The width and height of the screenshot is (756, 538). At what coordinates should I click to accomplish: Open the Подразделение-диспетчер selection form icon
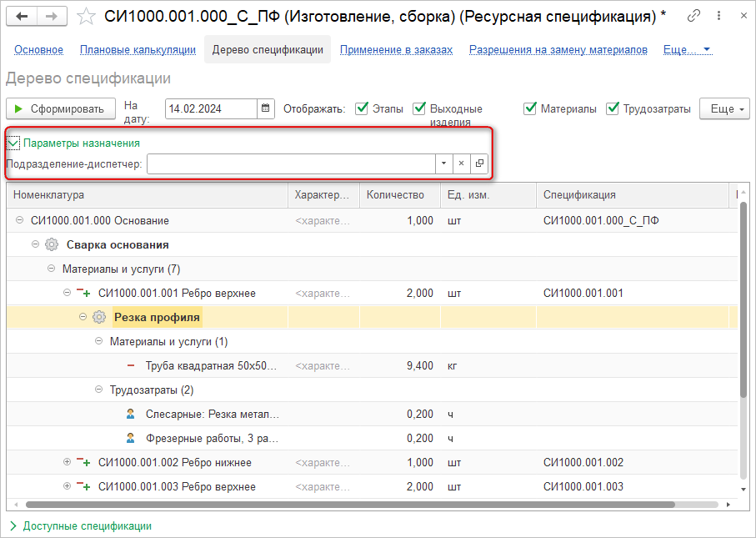479,163
